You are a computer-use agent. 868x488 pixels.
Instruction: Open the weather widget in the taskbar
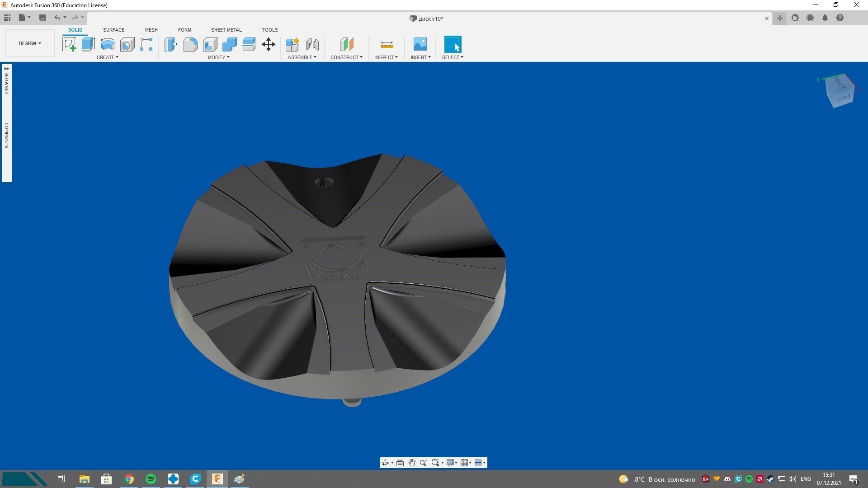(657, 479)
